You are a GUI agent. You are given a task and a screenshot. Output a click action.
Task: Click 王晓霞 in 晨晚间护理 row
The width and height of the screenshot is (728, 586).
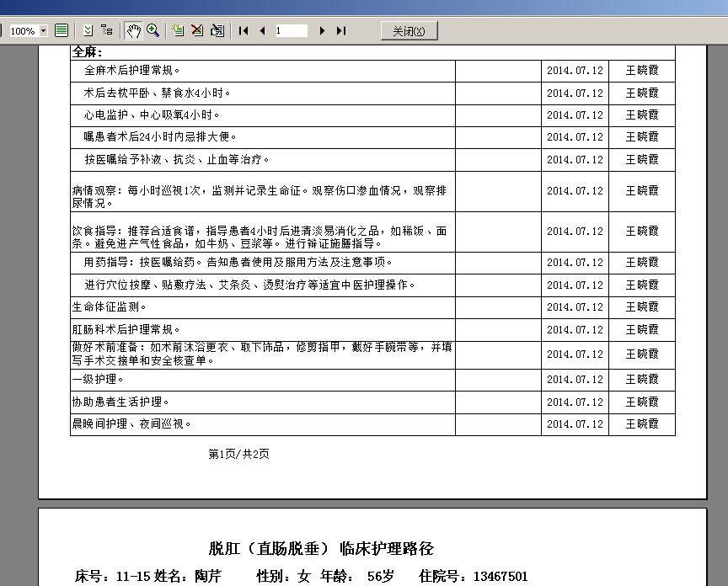(x=642, y=424)
